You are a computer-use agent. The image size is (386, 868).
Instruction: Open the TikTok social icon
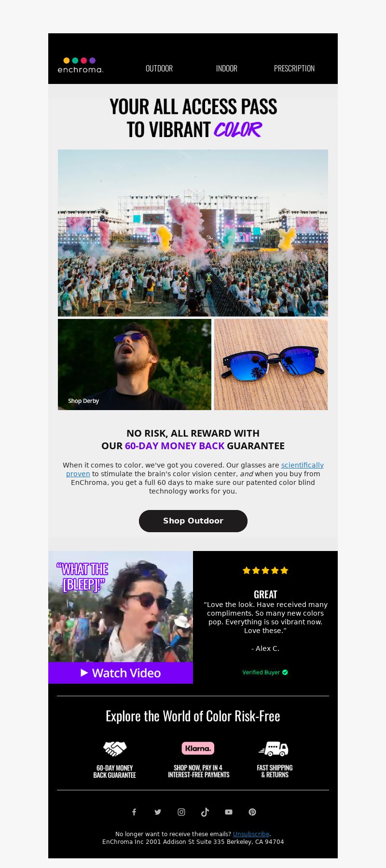(x=205, y=812)
